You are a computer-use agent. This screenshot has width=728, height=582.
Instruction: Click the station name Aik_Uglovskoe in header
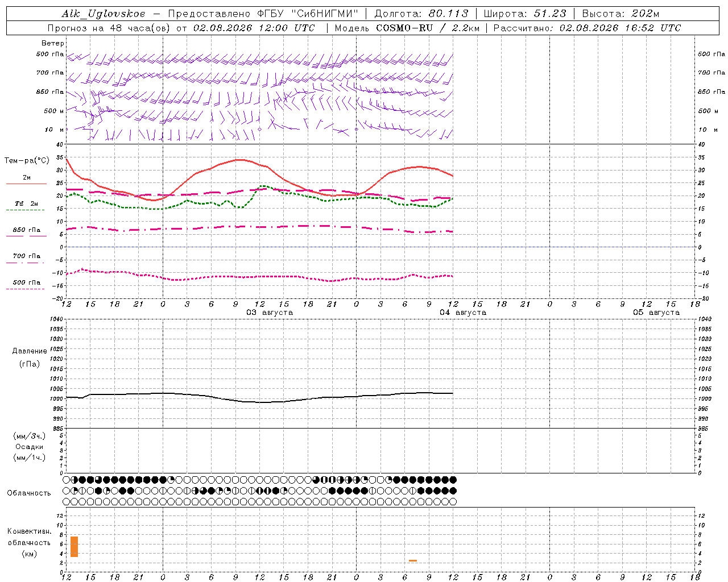[x=104, y=14]
